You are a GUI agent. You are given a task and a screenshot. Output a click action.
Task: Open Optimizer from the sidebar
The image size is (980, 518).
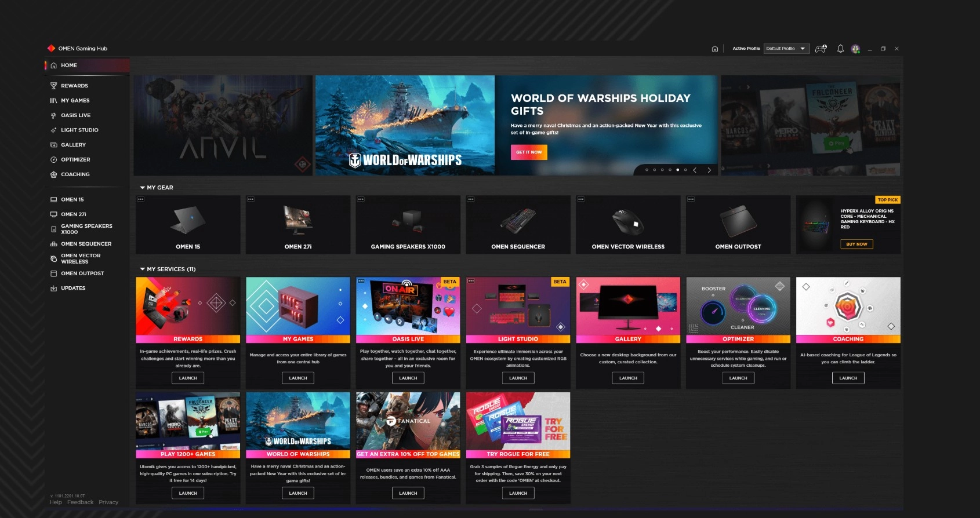click(75, 159)
